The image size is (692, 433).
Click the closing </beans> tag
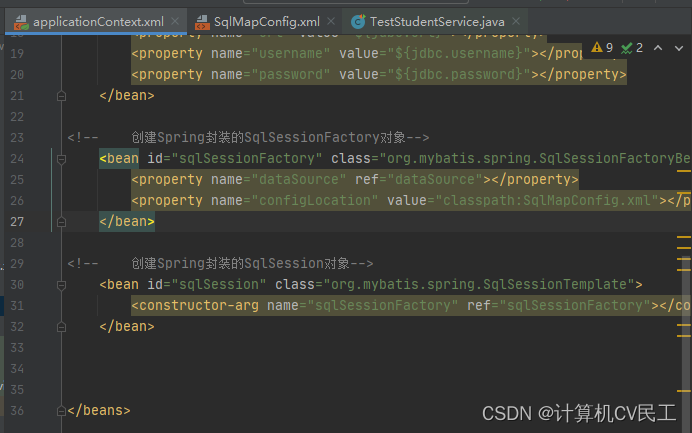click(99, 410)
